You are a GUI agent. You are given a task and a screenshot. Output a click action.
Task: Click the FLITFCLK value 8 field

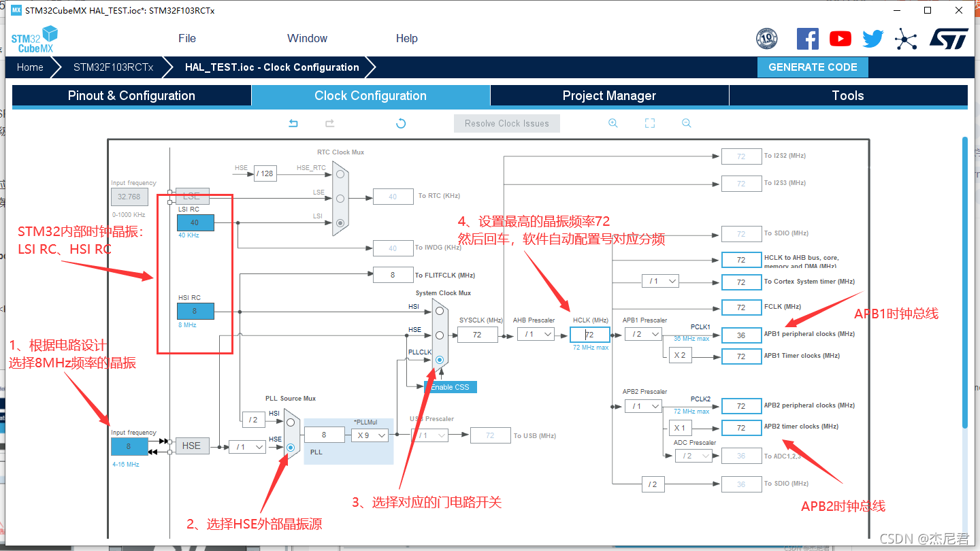click(x=393, y=275)
